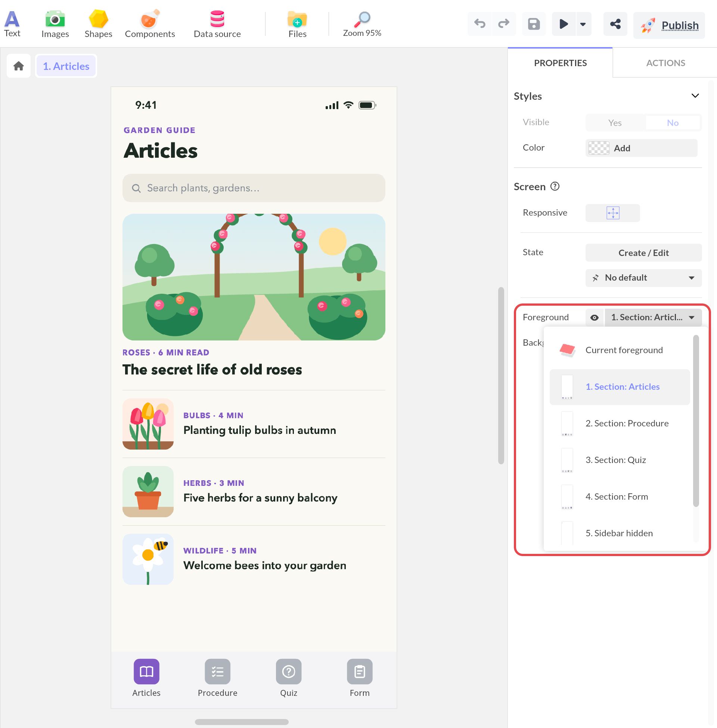Select the Text tool
Viewport: 717px width, 728px height.
pyautogui.click(x=12, y=24)
